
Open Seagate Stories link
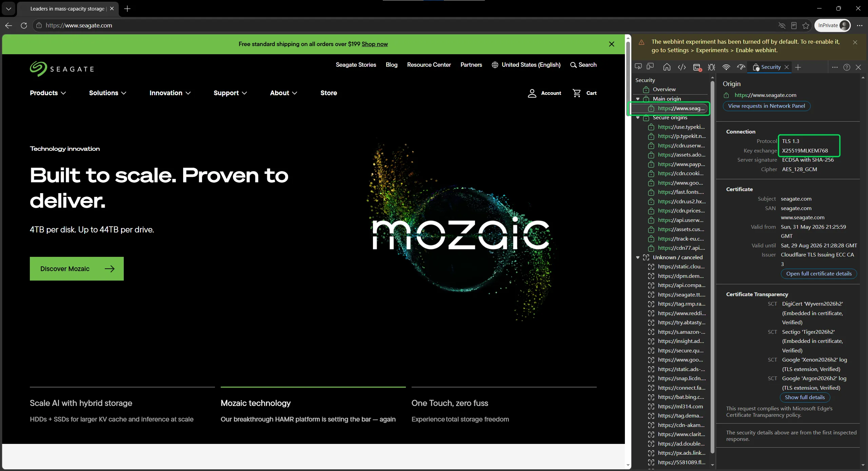tap(356, 65)
